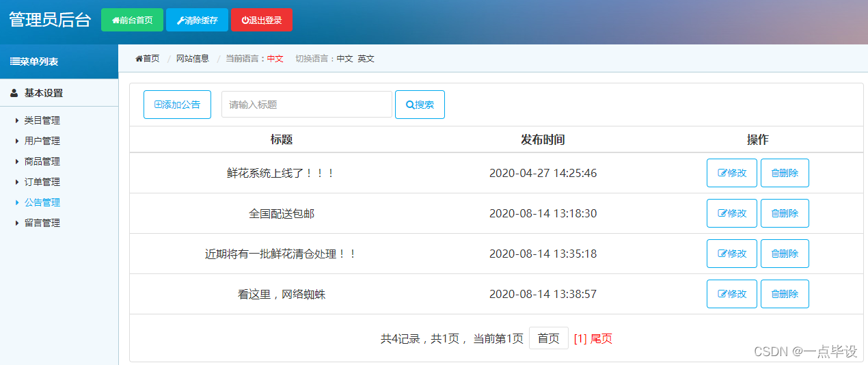Click the 管理员后台 title
868x365 pixels.
[x=50, y=20]
